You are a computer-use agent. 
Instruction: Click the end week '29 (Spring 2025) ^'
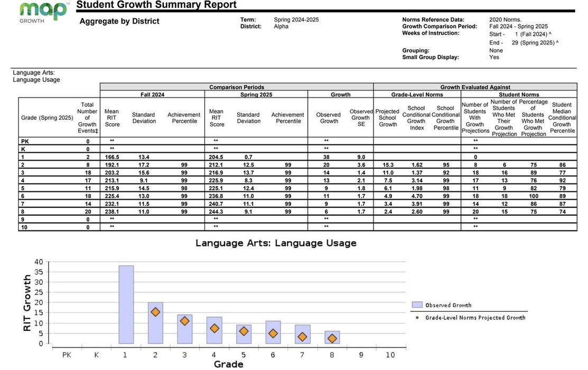(x=535, y=43)
